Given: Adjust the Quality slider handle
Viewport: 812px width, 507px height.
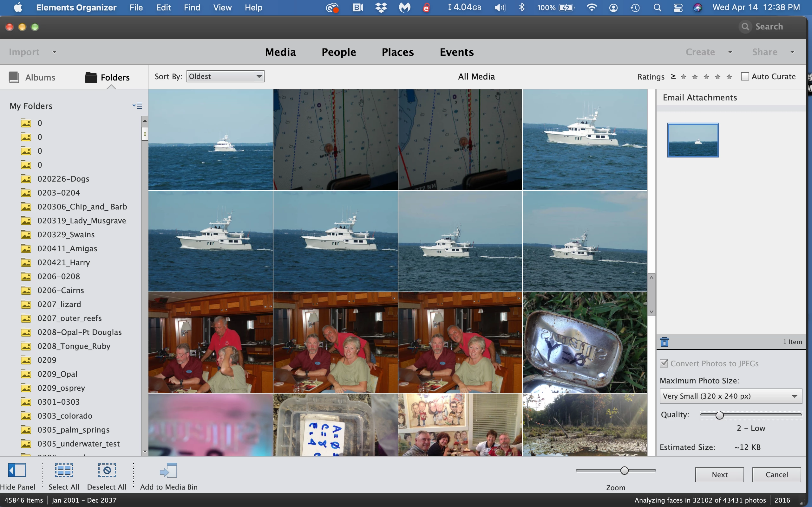Looking at the screenshot, I should pos(719,415).
